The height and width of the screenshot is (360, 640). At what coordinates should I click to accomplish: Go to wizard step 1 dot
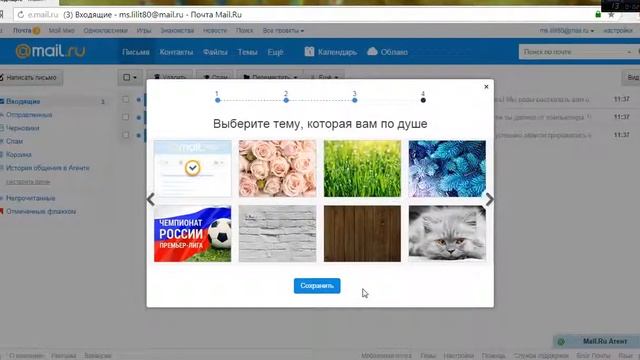click(218, 100)
